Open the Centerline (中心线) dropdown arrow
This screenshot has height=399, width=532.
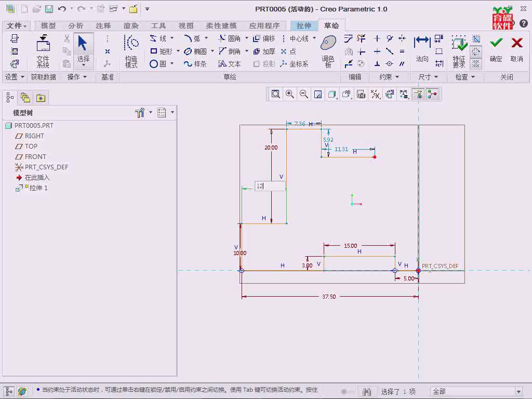coord(314,38)
